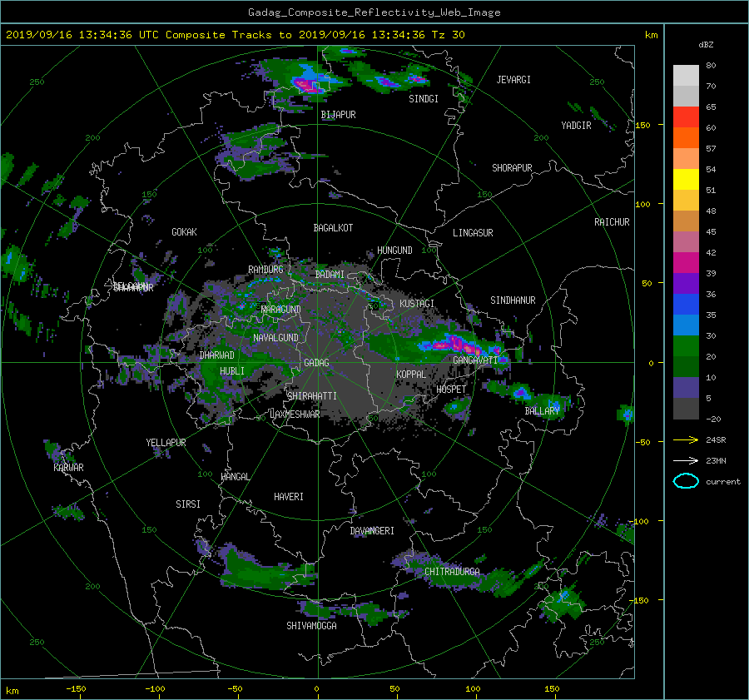Click the white 23MN arrow legend icon

pos(686,460)
